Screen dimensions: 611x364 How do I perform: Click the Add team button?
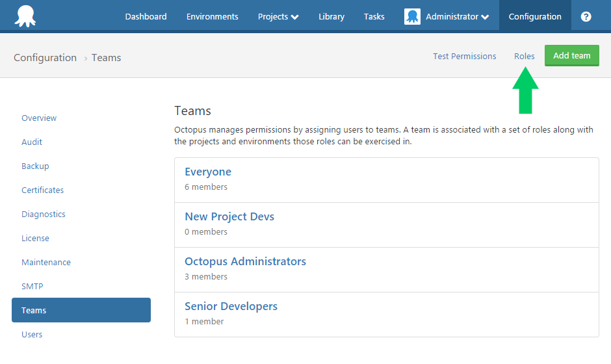[571, 55]
